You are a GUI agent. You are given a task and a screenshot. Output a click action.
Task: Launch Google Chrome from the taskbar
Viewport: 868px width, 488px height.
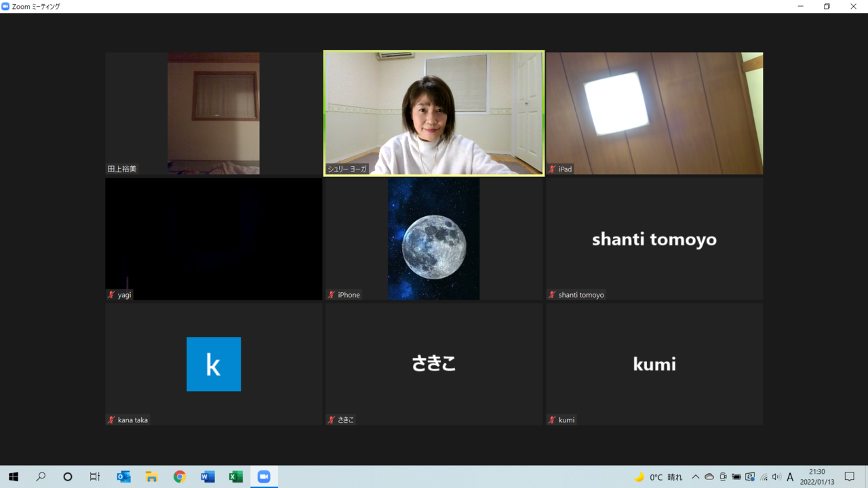coord(179,477)
